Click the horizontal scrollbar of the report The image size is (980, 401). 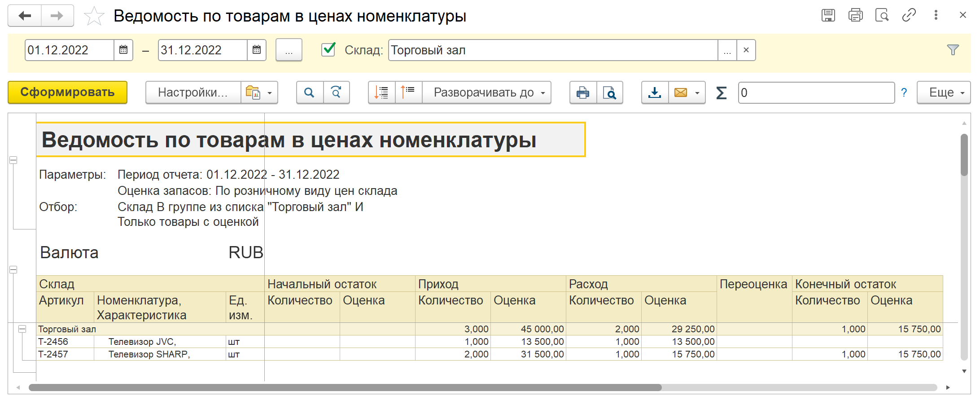click(345, 388)
